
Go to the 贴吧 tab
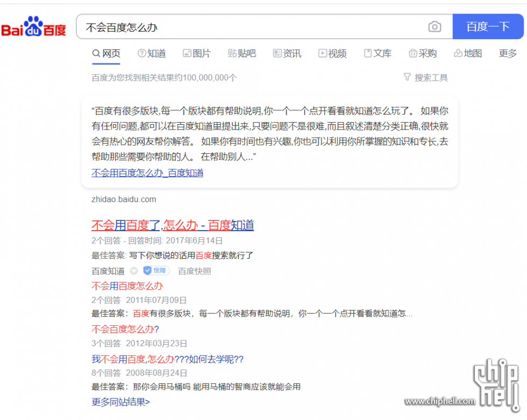point(241,53)
